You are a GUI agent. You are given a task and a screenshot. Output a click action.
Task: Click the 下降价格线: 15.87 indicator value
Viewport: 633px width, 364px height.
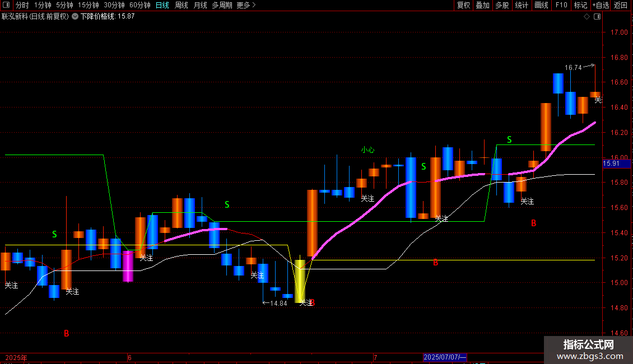(108, 17)
